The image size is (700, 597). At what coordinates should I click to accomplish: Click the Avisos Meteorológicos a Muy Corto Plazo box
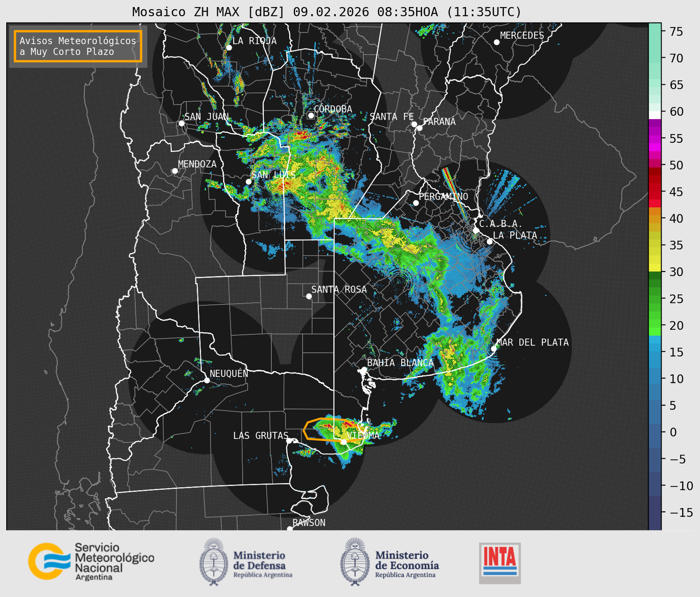coord(78,46)
